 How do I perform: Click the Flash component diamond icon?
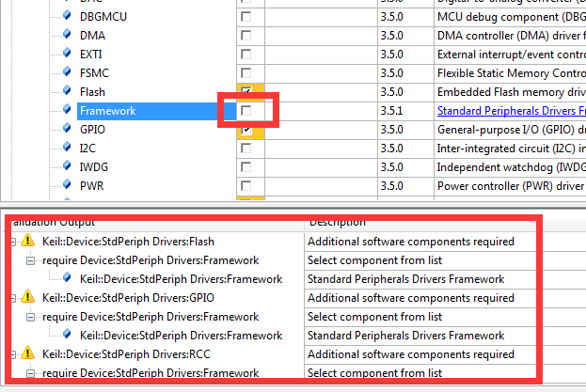67,90
